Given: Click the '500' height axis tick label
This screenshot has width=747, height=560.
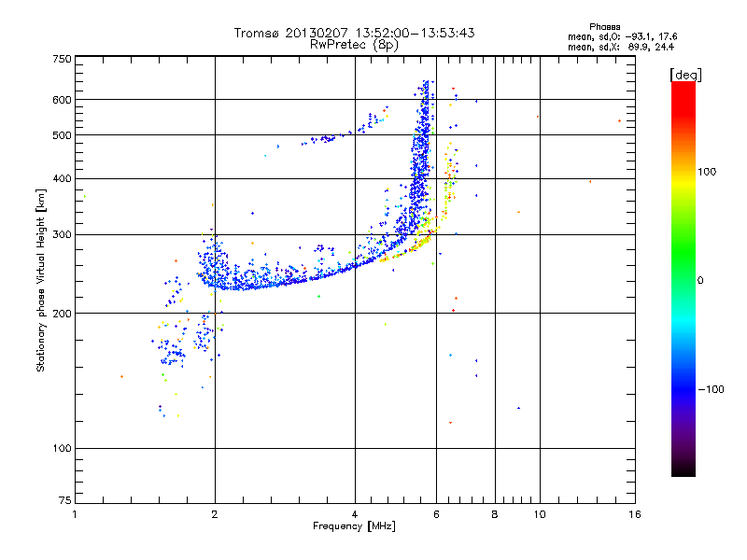Looking at the screenshot, I should [x=63, y=135].
